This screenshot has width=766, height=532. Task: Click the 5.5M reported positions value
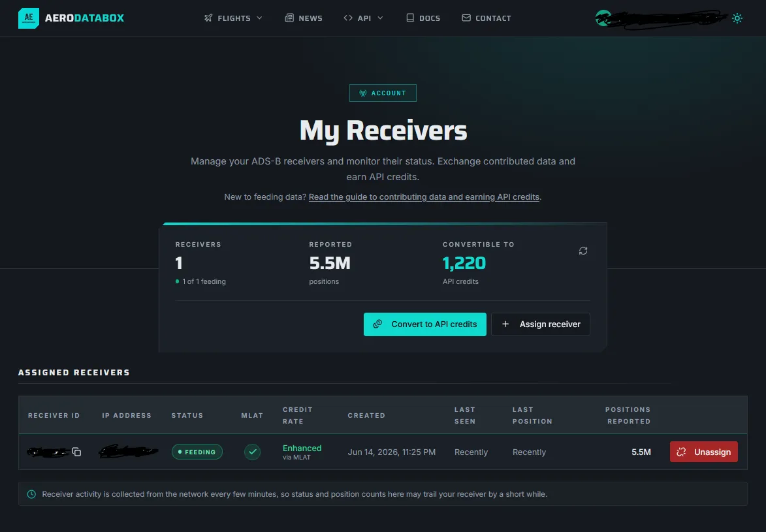tap(330, 263)
